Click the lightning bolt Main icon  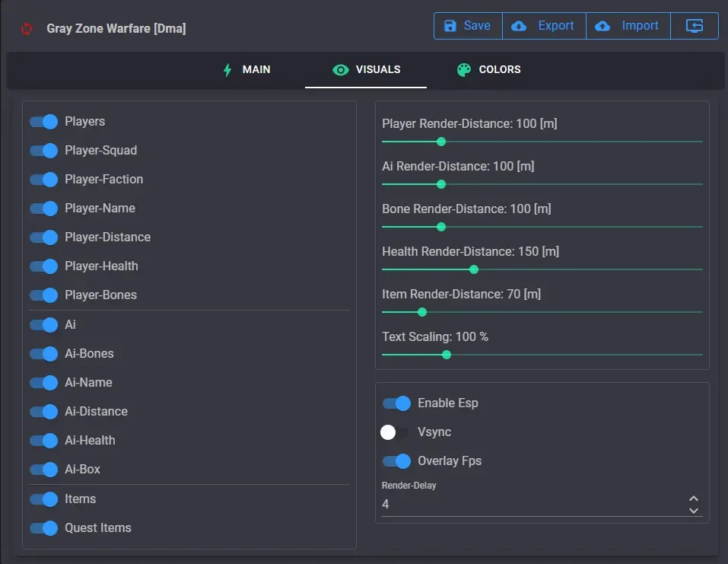pos(227,70)
